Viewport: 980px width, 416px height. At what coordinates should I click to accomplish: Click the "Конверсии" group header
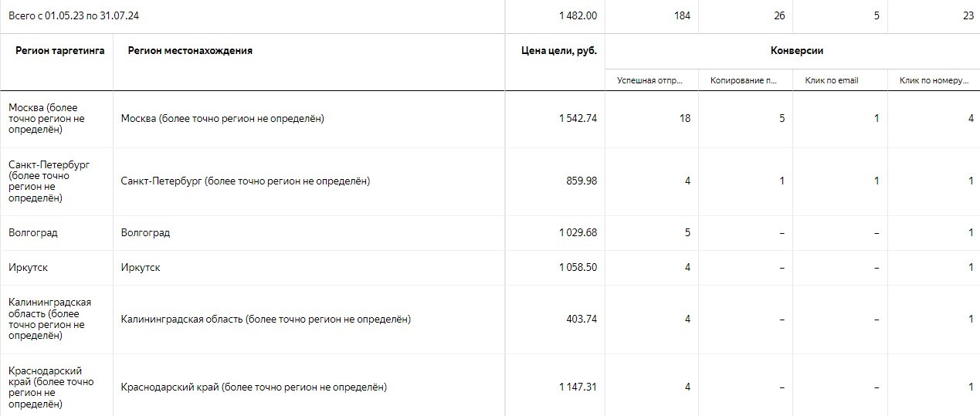tap(797, 51)
